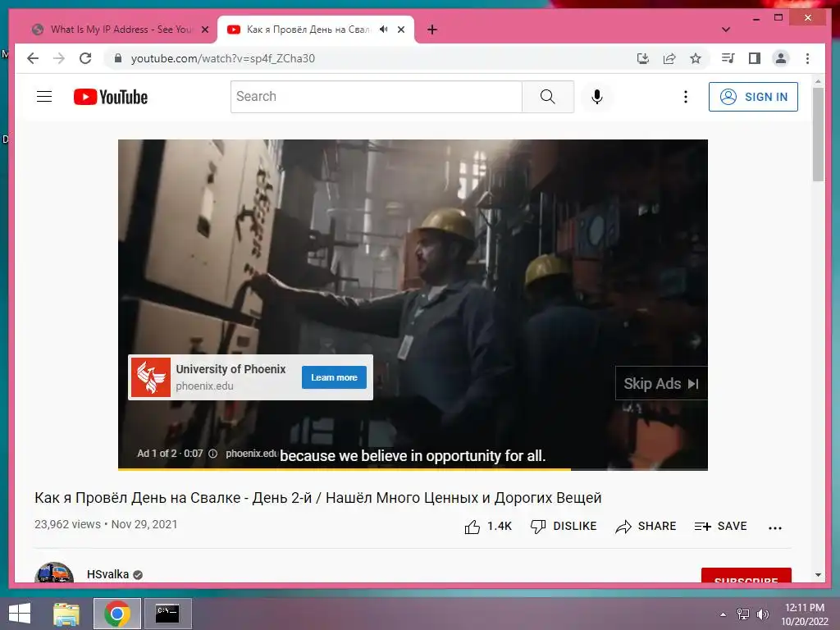Open a new tab with the plus button
This screenshot has width=840, height=630.
(x=431, y=30)
